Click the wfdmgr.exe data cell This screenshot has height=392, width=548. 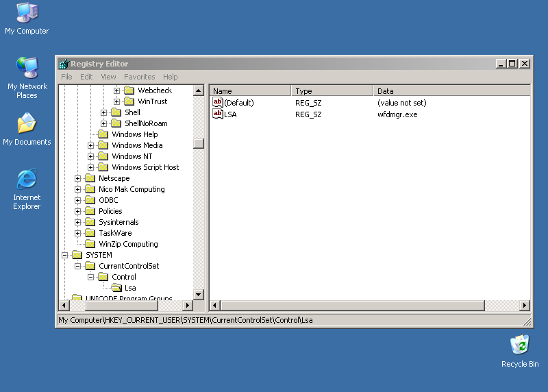(x=397, y=114)
